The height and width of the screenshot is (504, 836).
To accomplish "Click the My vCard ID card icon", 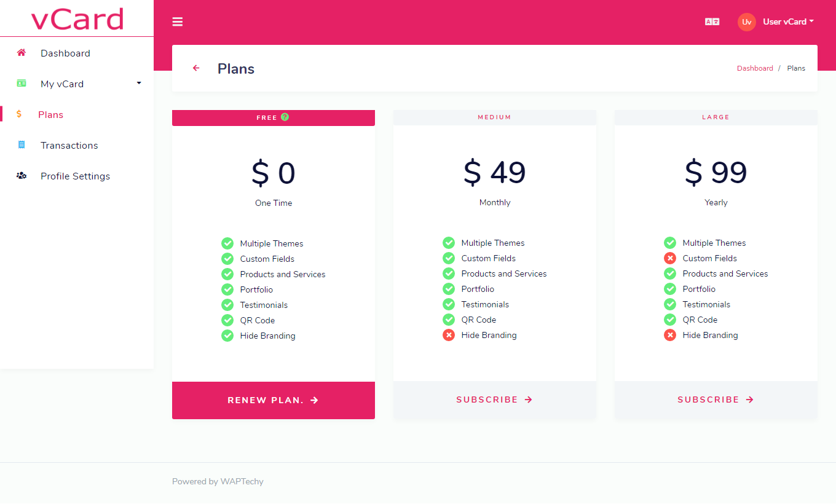I will point(22,84).
